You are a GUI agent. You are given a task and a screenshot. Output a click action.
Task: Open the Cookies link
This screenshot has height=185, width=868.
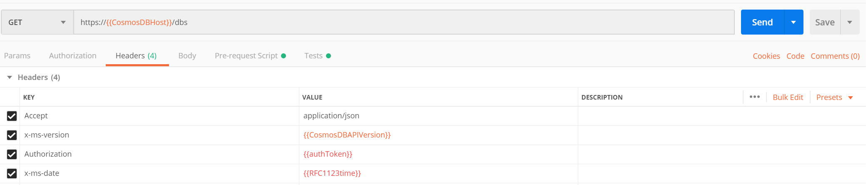(x=766, y=56)
